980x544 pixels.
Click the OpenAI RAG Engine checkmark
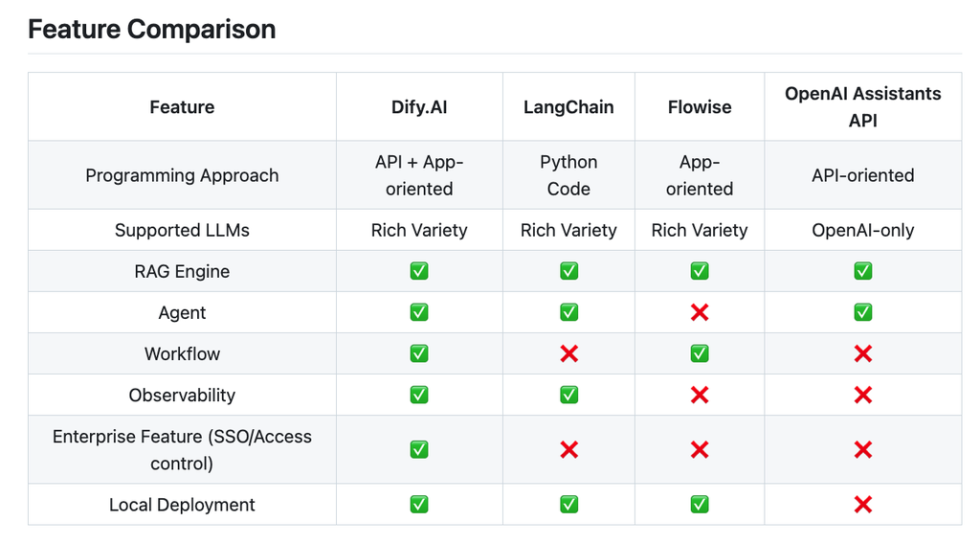(x=862, y=271)
